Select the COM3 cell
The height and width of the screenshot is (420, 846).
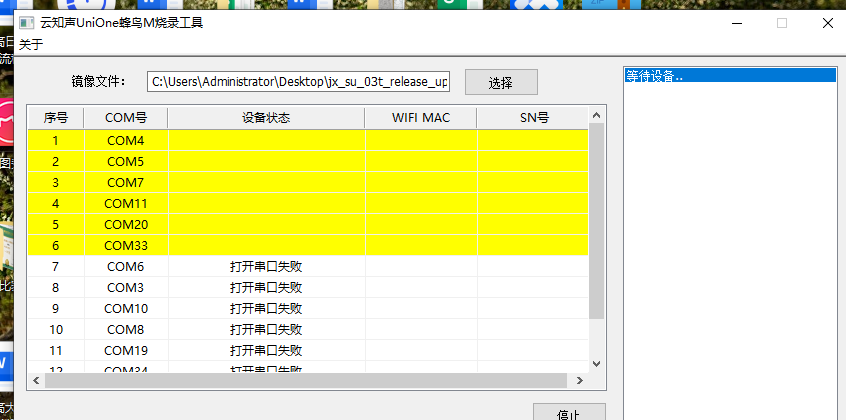point(126,288)
